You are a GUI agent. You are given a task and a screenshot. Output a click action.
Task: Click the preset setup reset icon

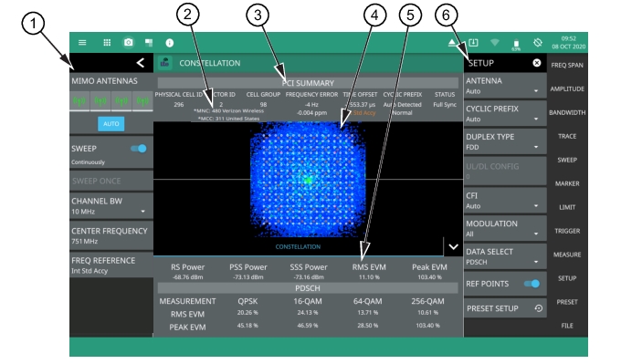(x=538, y=308)
